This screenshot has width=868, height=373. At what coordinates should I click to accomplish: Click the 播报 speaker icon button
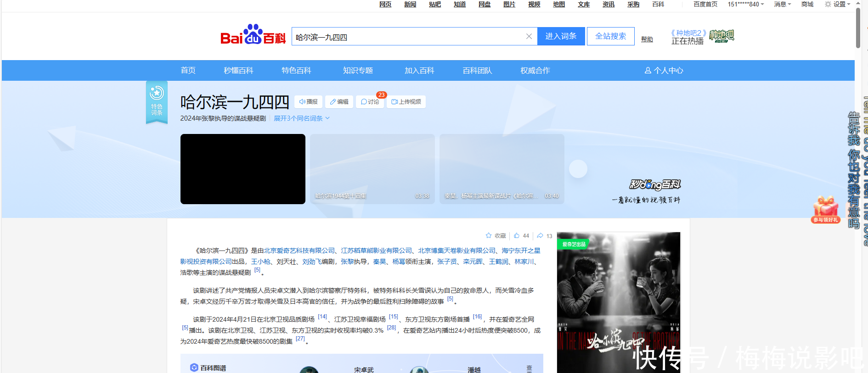309,102
